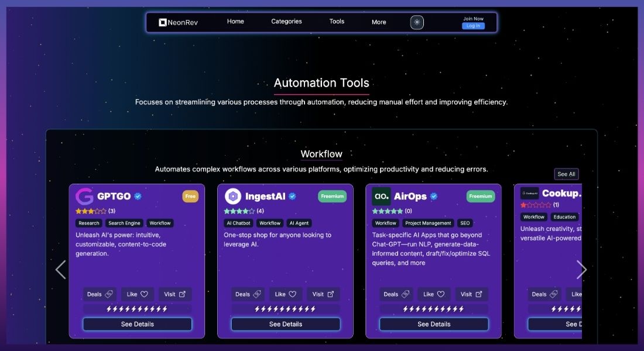The image size is (644, 351).
Task: Select the Workflow tag on GPTGO card
Action: pyautogui.click(x=160, y=223)
